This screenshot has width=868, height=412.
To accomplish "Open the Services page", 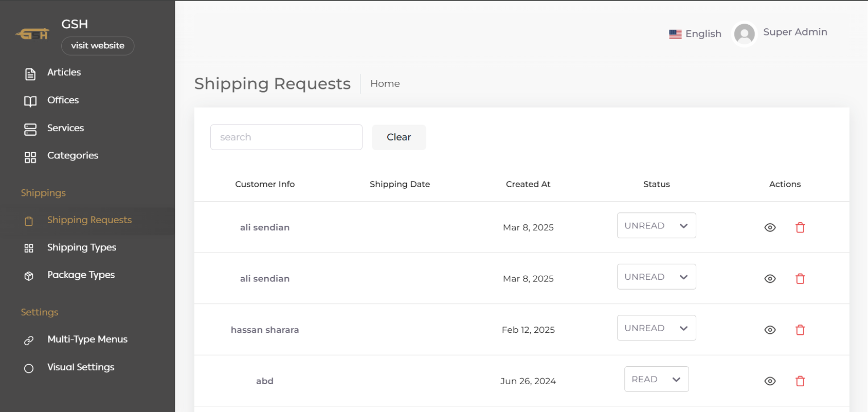I will [x=65, y=128].
